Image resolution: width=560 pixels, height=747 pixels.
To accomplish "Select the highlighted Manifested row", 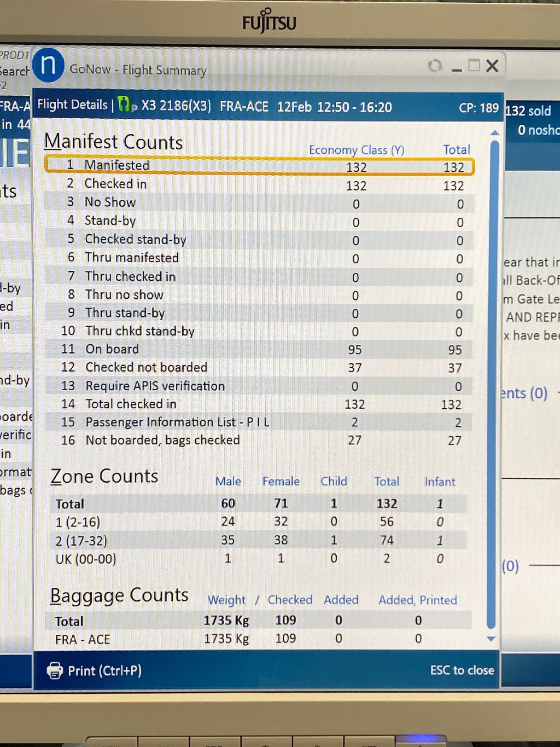I will 259,165.
